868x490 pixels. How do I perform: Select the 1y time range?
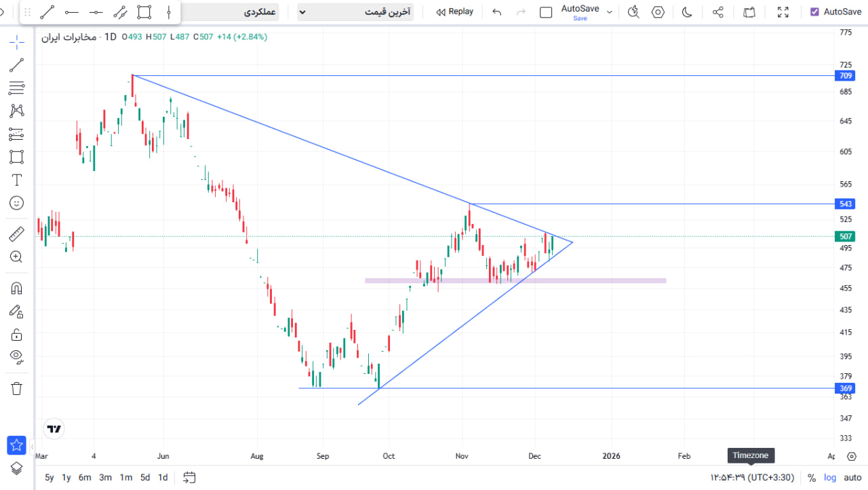pyautogui.click(x=66, y=477)
